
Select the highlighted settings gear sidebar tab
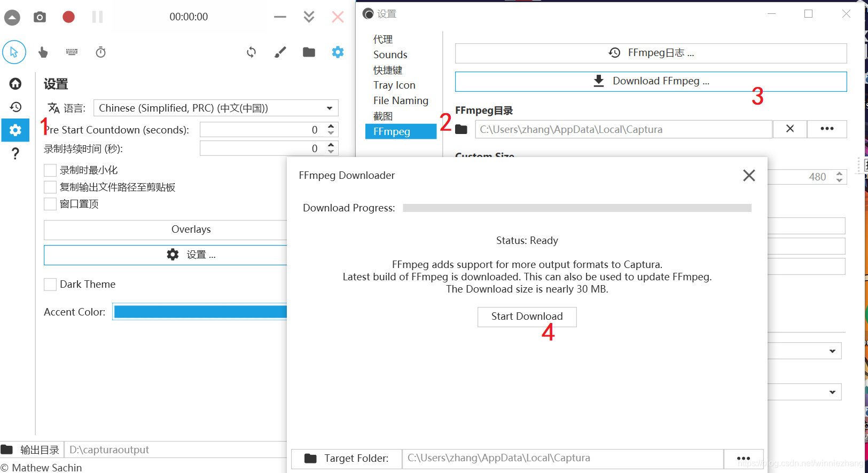pos(15,130)
